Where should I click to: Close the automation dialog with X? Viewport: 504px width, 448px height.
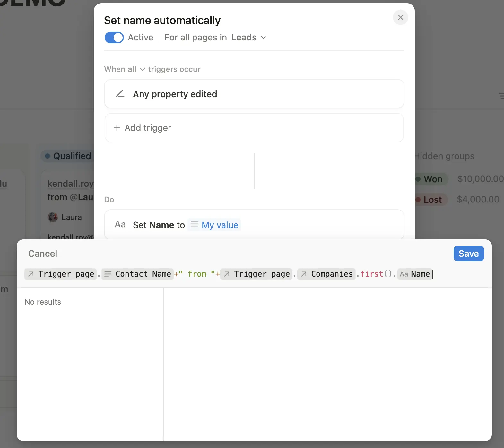click(x=400, y=17)
